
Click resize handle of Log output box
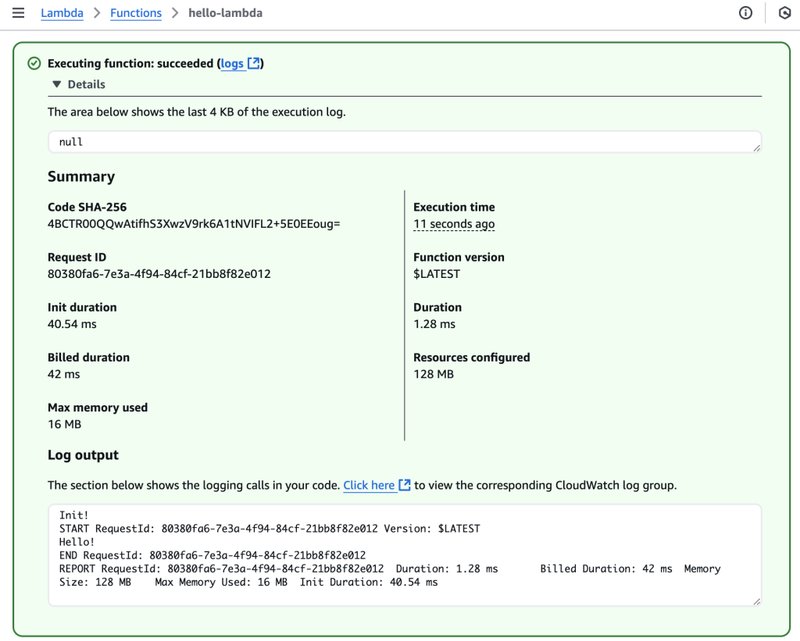point(756,600)
